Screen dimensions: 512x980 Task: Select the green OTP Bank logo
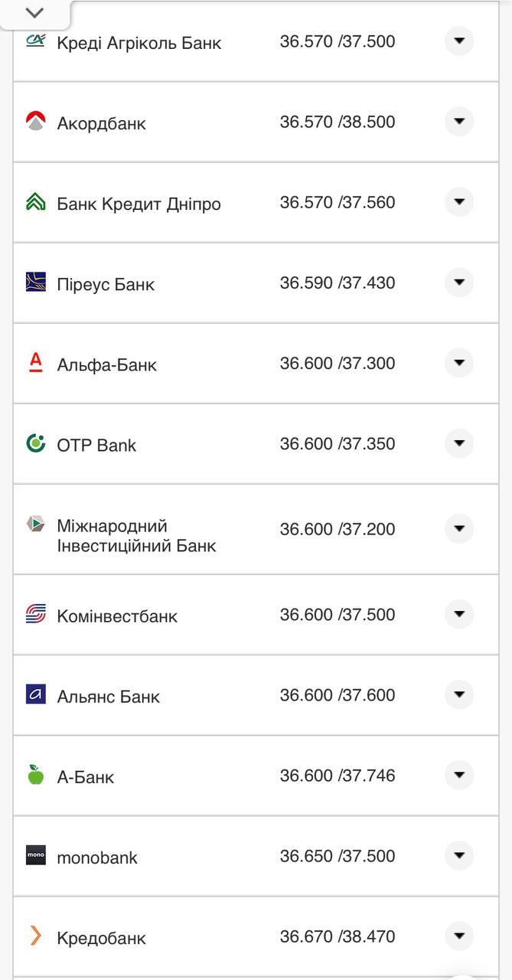(x=36, y=443)
